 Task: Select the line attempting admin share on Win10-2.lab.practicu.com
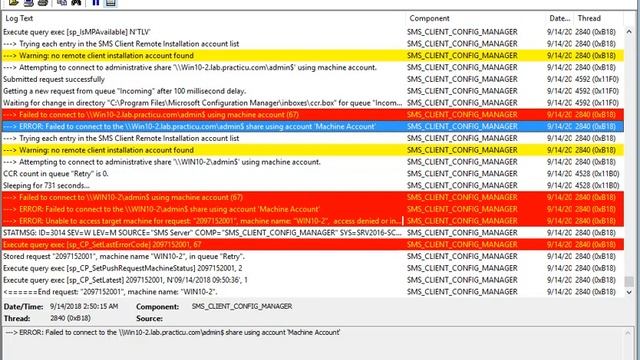[x=313, y=67]
